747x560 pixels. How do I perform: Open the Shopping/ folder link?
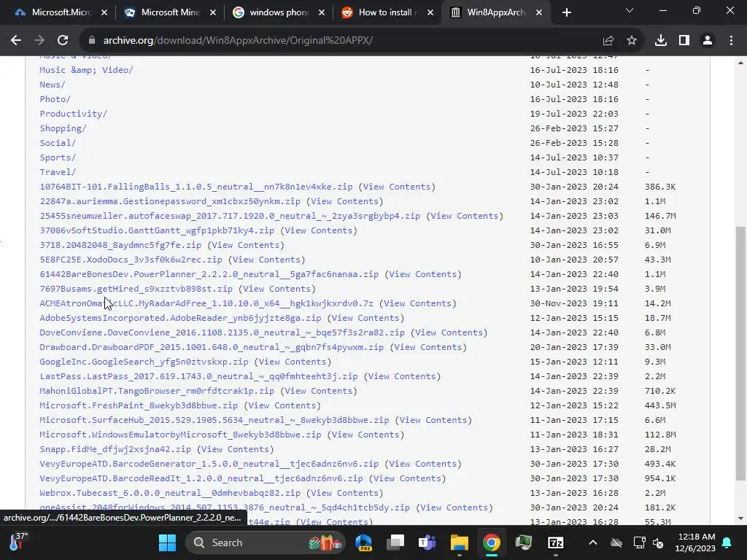63,128
